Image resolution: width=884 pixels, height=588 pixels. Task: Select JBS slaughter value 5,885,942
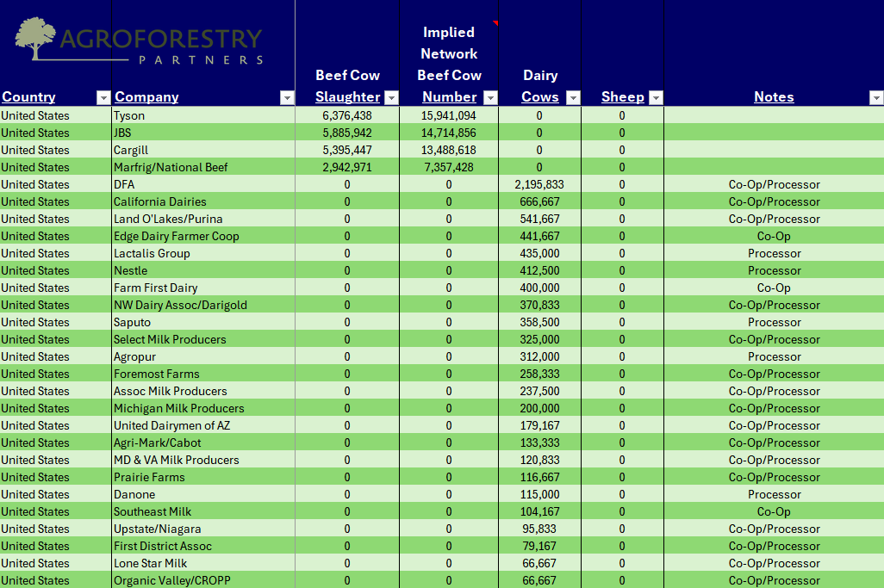347,133
